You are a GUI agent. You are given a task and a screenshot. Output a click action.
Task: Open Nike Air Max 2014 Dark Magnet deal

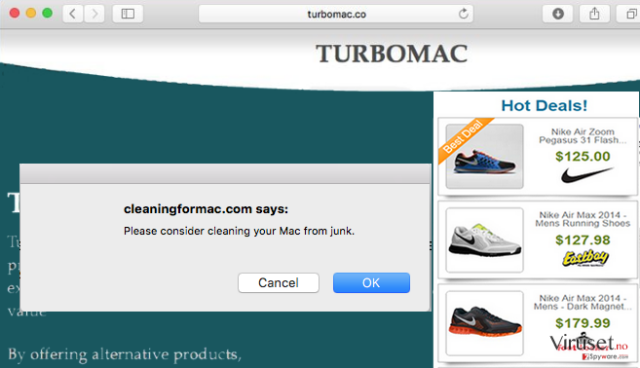tap(582, 302)
